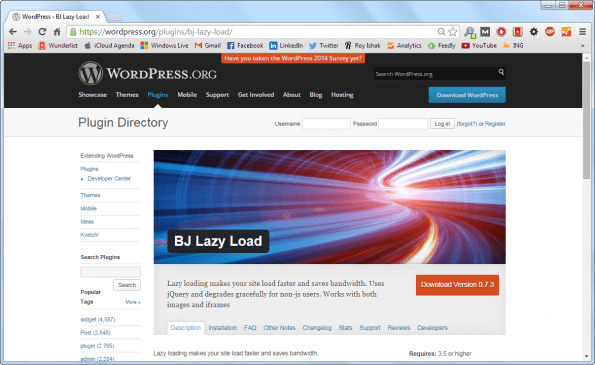The width and height of the screenshot is (595, 365).
Task: Bookmark this page with the star icon
Action: pyautogui.click(x=452, y=32)
